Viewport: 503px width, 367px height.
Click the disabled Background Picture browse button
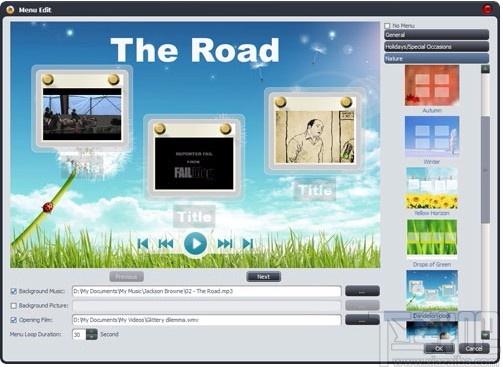pos(362,305)
